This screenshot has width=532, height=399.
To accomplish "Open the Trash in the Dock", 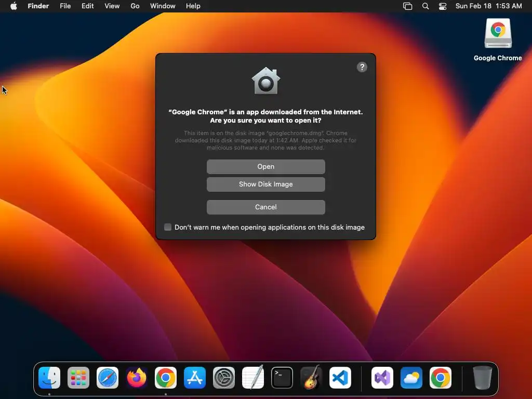I will 483,378.
